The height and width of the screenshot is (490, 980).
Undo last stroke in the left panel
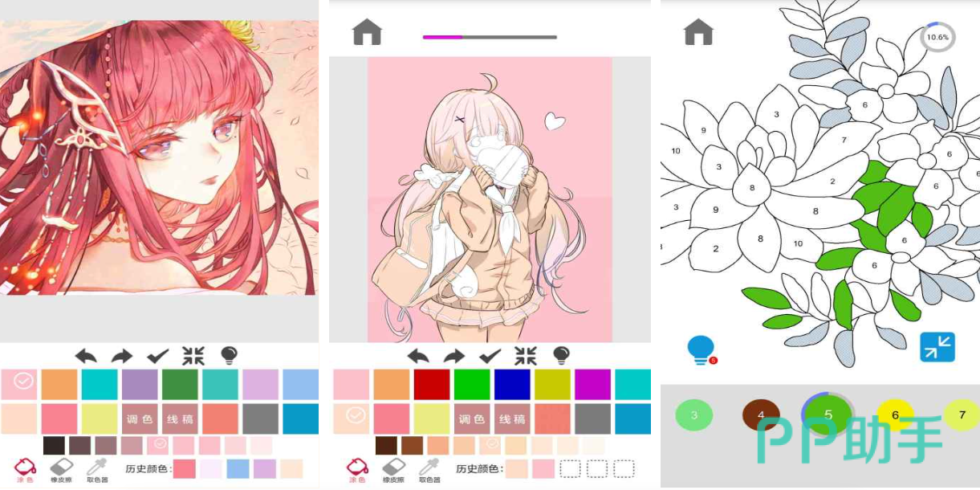[86, 356]
